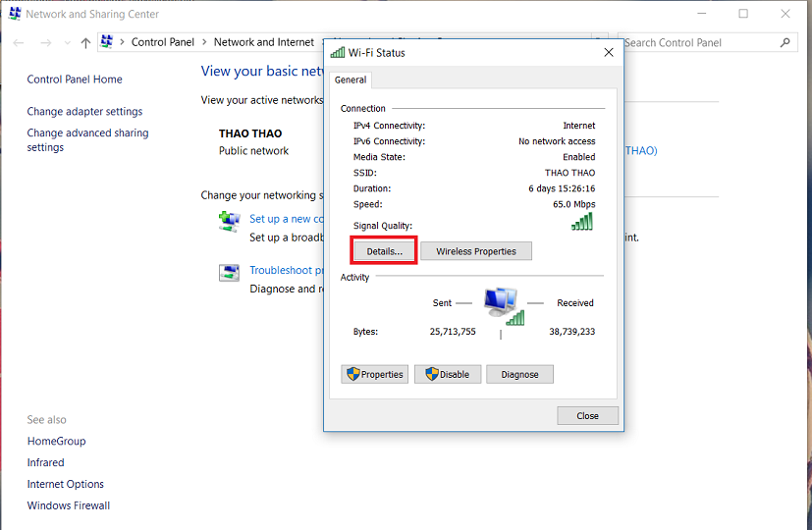Open the Troubleshoot problems link
Image resolution: width=812 pixels, height=530 pixels.
[287, 270]
